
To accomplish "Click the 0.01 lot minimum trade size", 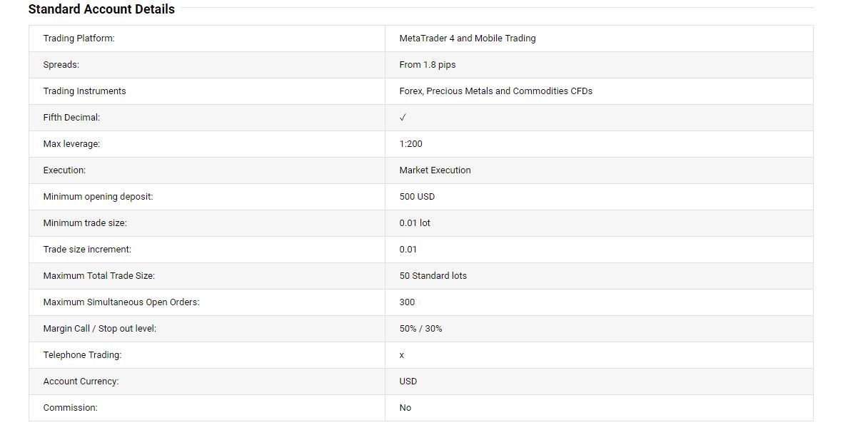I will (415, 223).
